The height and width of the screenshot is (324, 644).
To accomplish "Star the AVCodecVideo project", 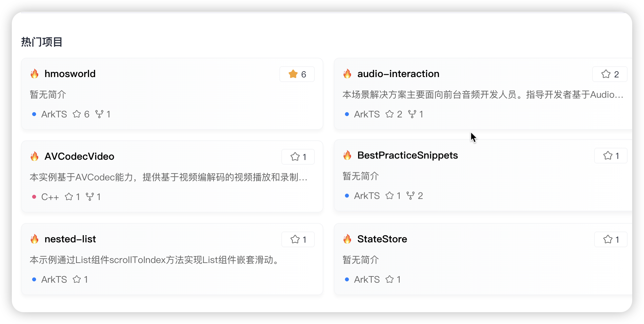I will click(x=298, y=157).
